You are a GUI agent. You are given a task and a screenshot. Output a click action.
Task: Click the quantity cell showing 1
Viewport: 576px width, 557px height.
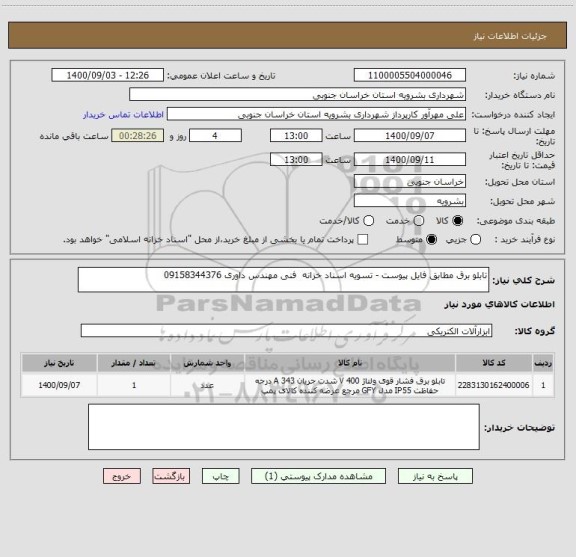(134, 385)
